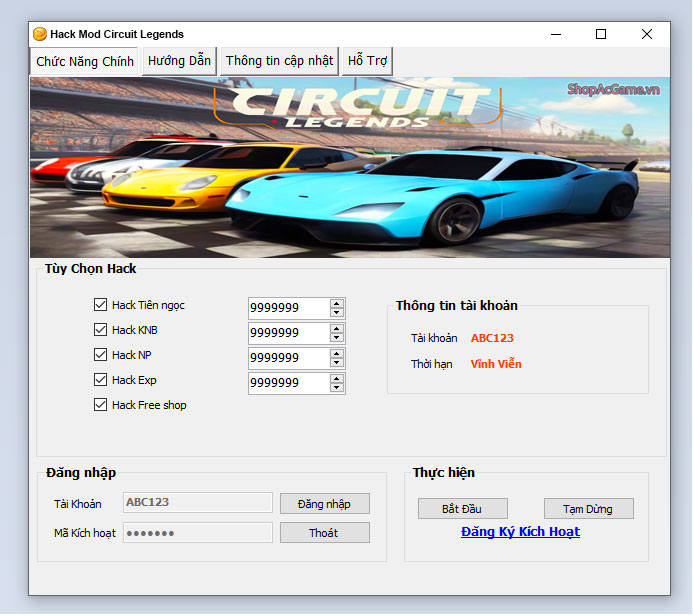This screenshot has height=616, width=693.
Task: Close the Hack Mod Circuit Legends window
Action: 647,34
